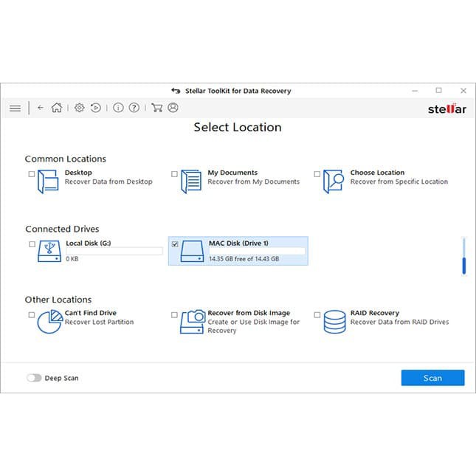Click the Choose Location folder icon
The height and width of the screenshot is (476, 476).
click(334, 182)
